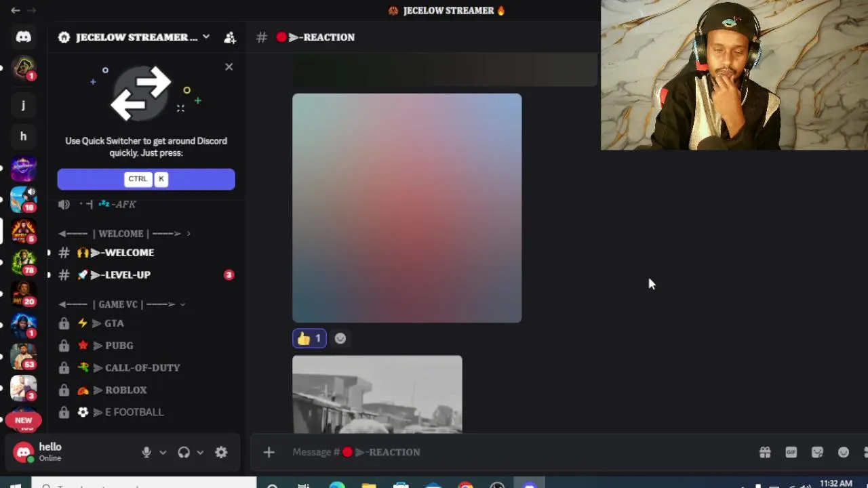Go forward with the right arrow
The width and height of the screenshot is (868, 488).
point(31,10)
